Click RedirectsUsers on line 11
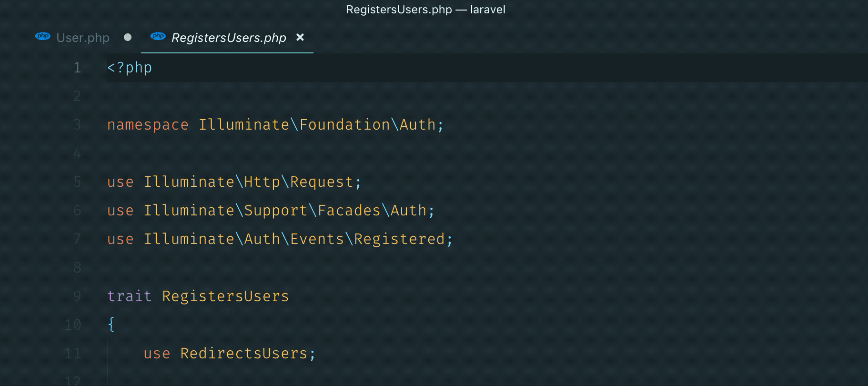 point(244,354)
